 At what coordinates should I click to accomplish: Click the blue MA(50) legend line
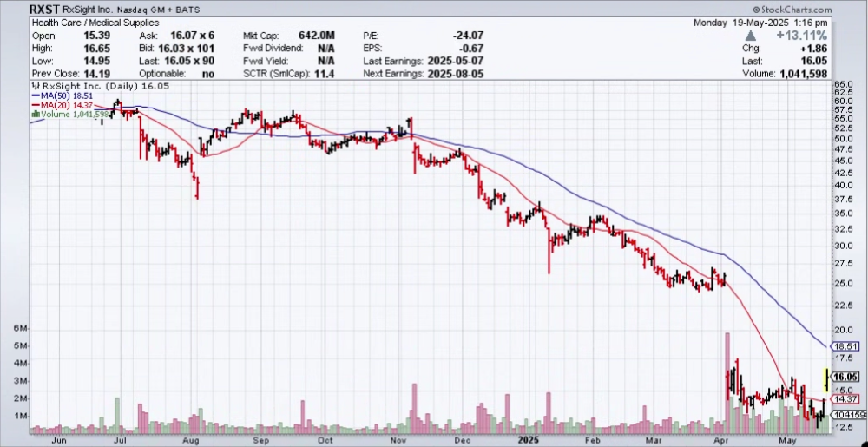(x=35, y=96)
